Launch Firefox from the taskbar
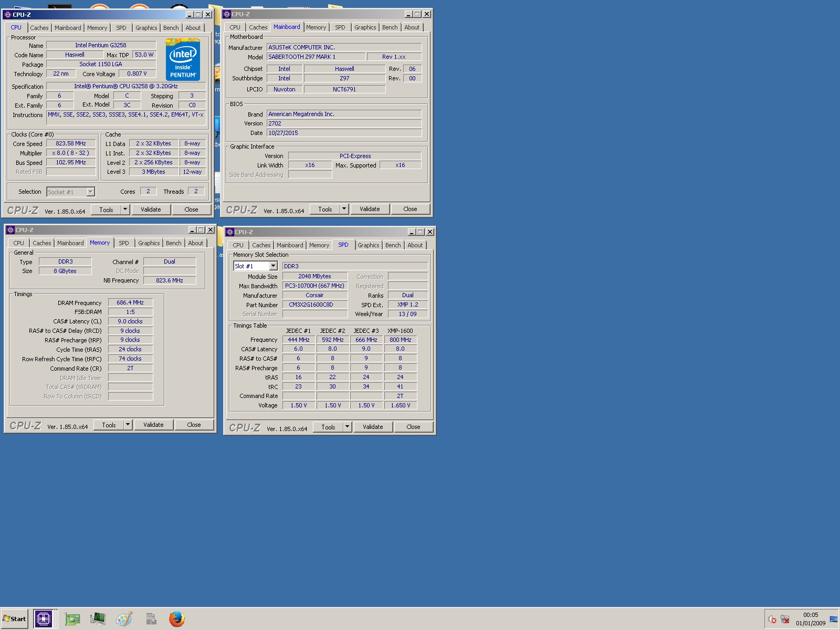840x630 pixels. pos(177,619)
